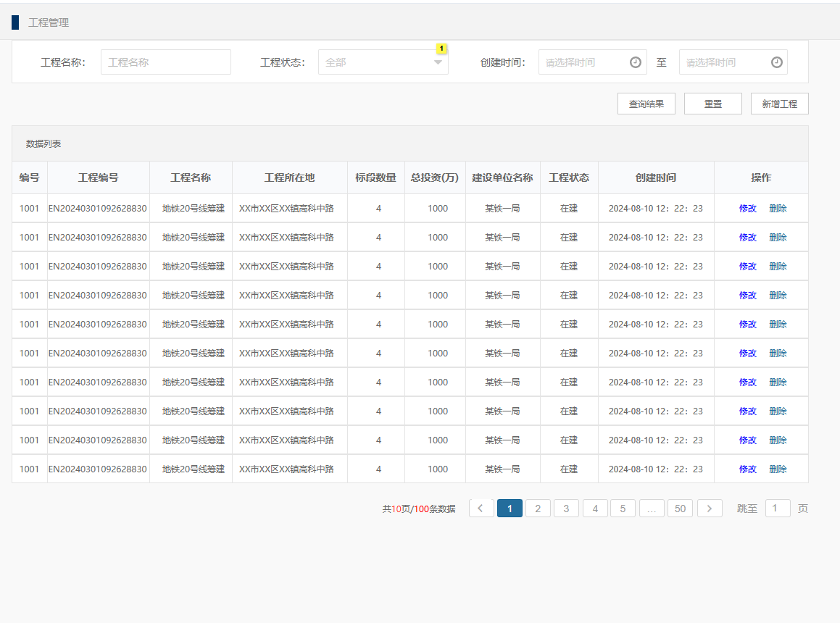The width and height of the screenshot is (840, 623).
Task: Click the dropdown arrow in 工程状态 select
Action: [438, 62]
